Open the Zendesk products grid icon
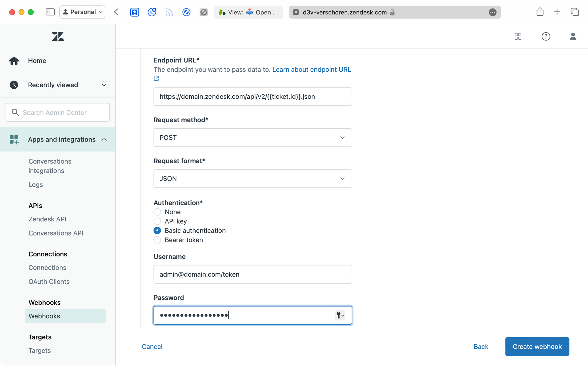Image resolution: width=588 pixels, height=365 pixels. tap(518, 36)
